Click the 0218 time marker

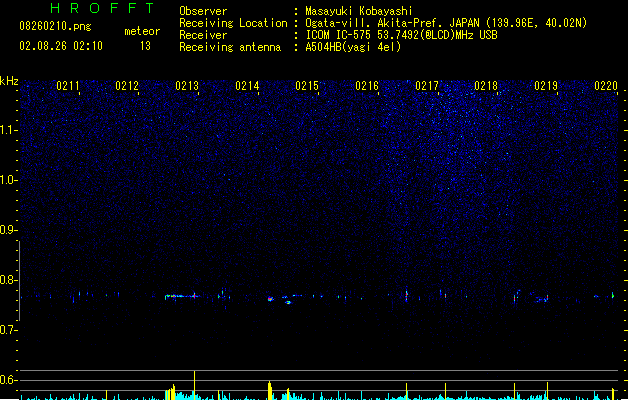click(x=486, y=86)
